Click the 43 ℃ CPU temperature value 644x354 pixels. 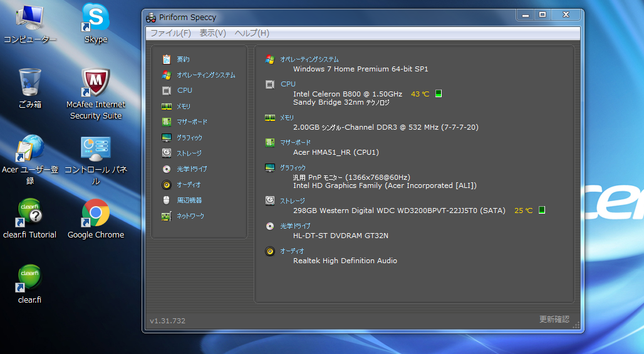420,94
